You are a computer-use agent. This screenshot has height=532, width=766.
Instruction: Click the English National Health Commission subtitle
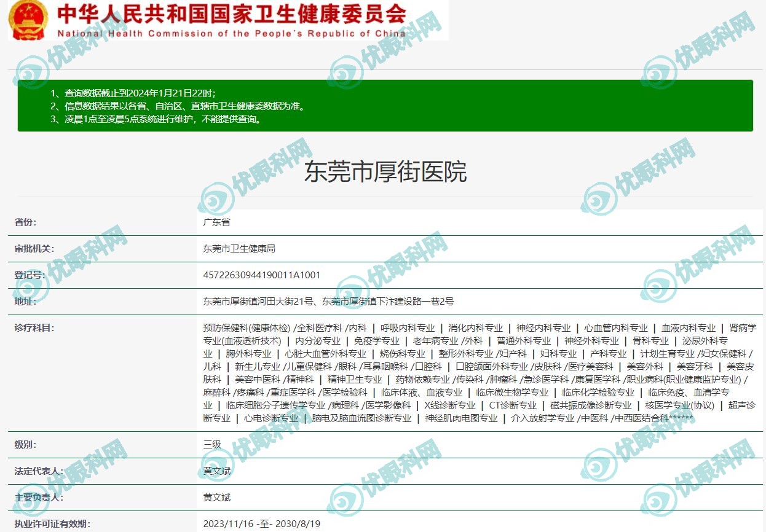pyautogui.click(x=232, y=34)
